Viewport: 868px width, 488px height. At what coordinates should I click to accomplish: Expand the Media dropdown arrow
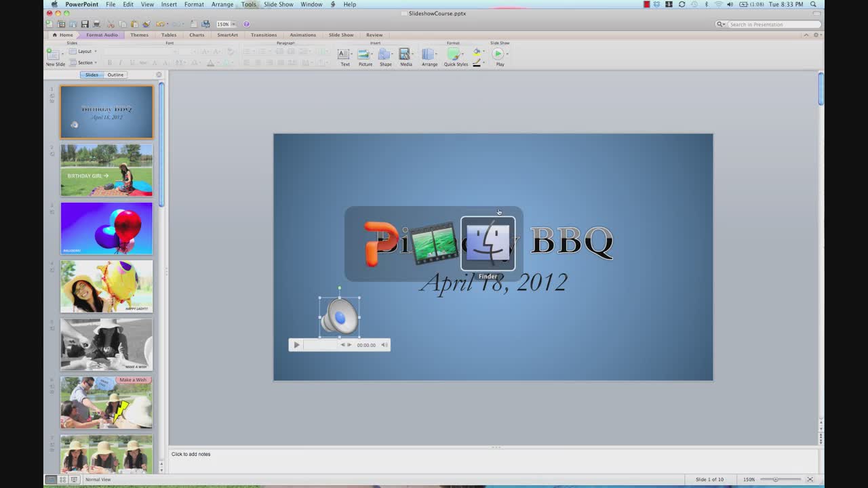tap(412, 54)
